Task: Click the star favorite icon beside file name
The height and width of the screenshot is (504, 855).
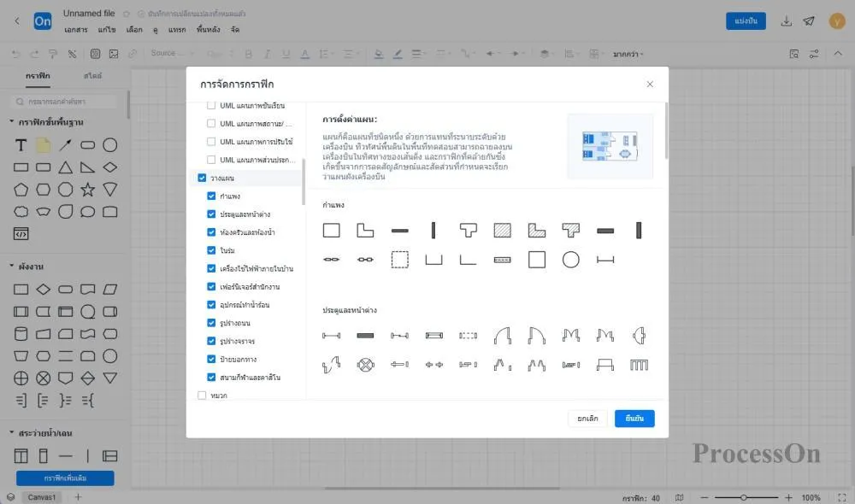Action: click(x=127, y=14)
